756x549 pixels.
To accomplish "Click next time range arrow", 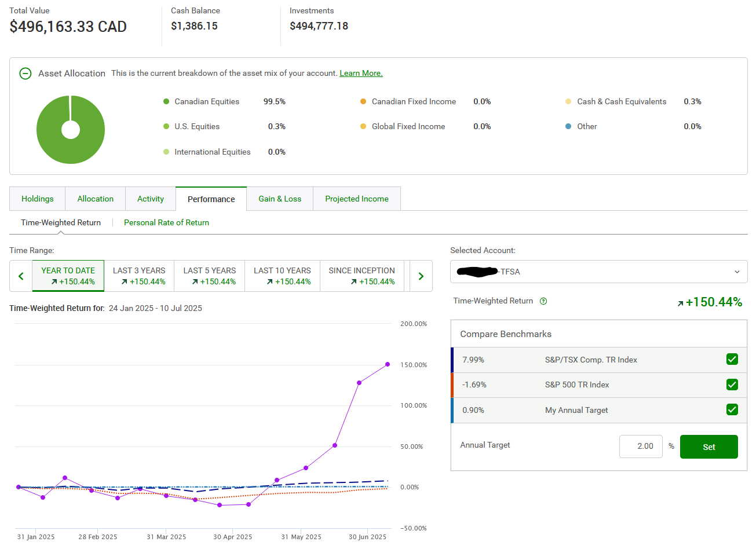I will [x=421, y=276].
